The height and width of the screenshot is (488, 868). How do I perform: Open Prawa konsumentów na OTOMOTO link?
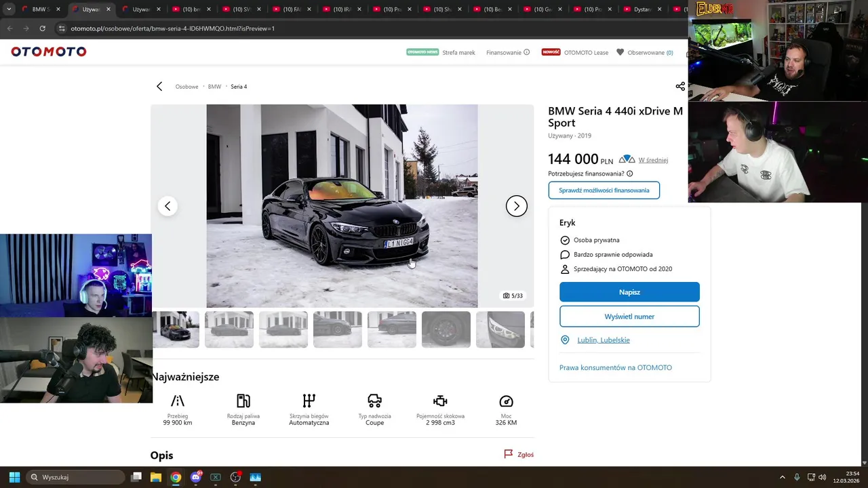(615, 367)
